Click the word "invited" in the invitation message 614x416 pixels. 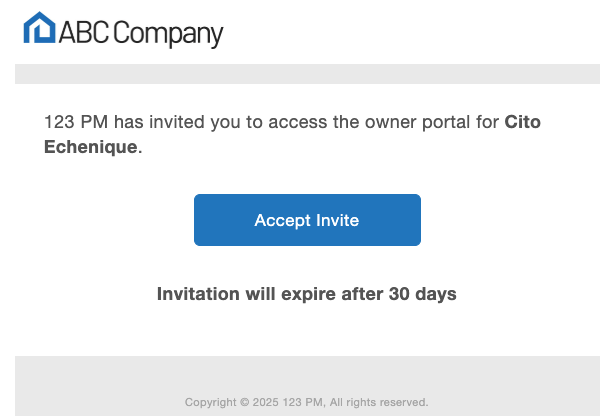(x=172, y=123)
